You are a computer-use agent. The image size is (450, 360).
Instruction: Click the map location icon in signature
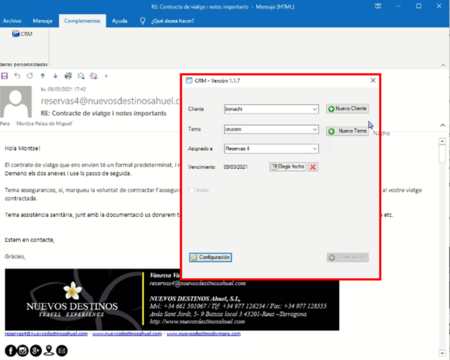pyautogui.click(x=49, y=350)
